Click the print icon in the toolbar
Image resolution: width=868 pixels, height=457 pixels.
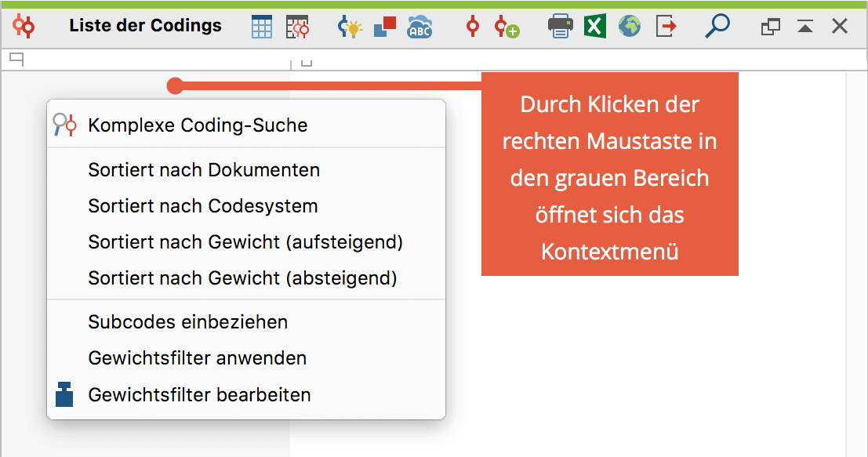[561, 26]
